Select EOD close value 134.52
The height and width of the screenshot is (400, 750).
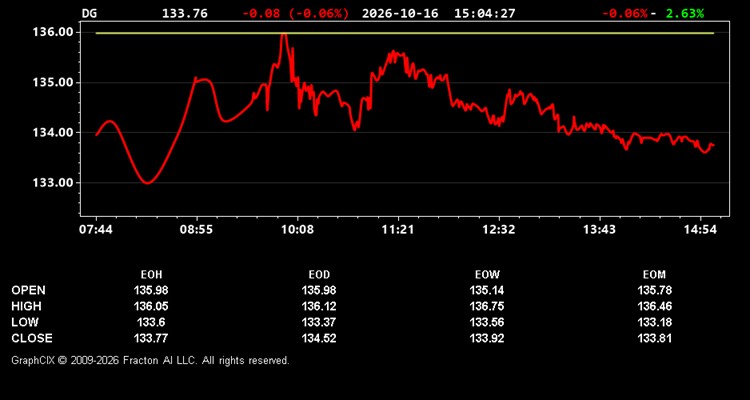[319, 338]
